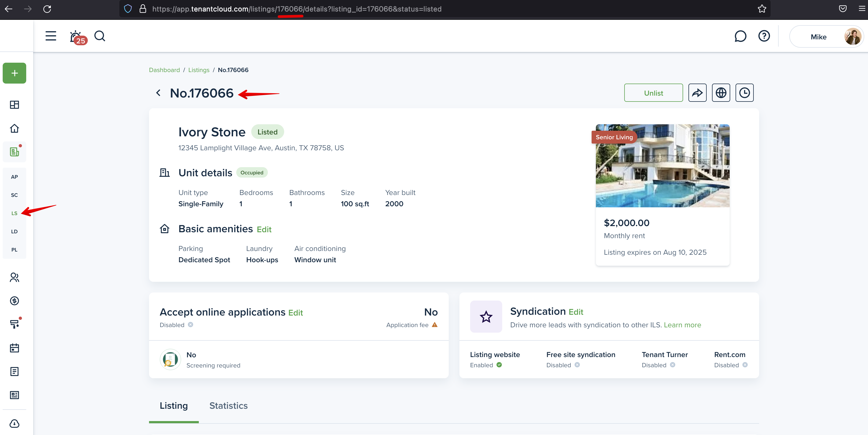The width and height of the screenshot is (868, 435).
Task: Edit Basic amenities
Action: tap(264, 230)
